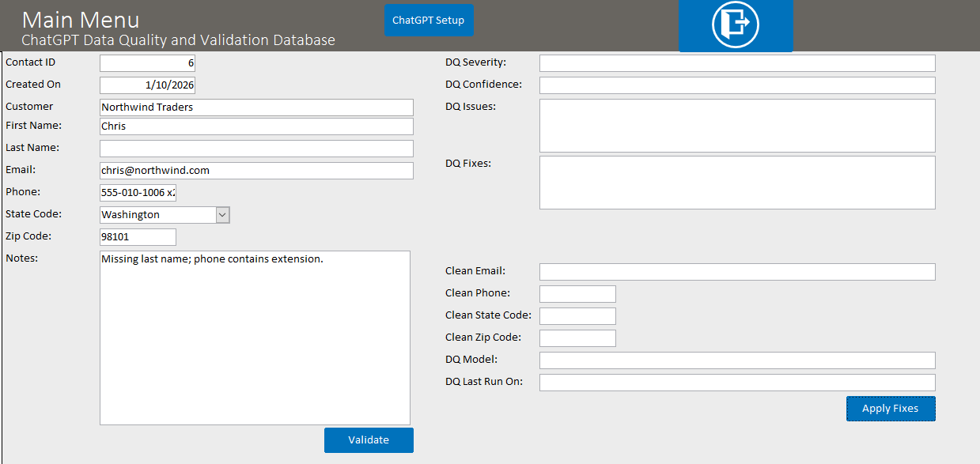Click the DQ Fixes text box
This screenshot has height=464, width=980.
736,183
